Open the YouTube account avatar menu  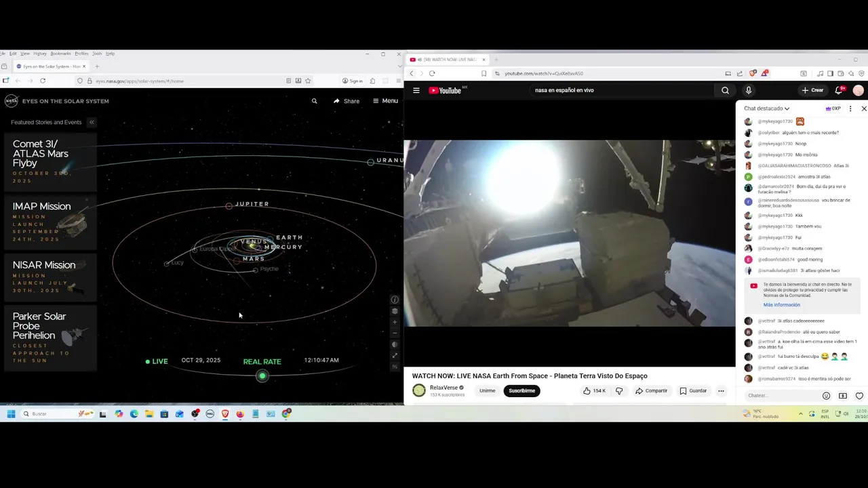[858, 90]
